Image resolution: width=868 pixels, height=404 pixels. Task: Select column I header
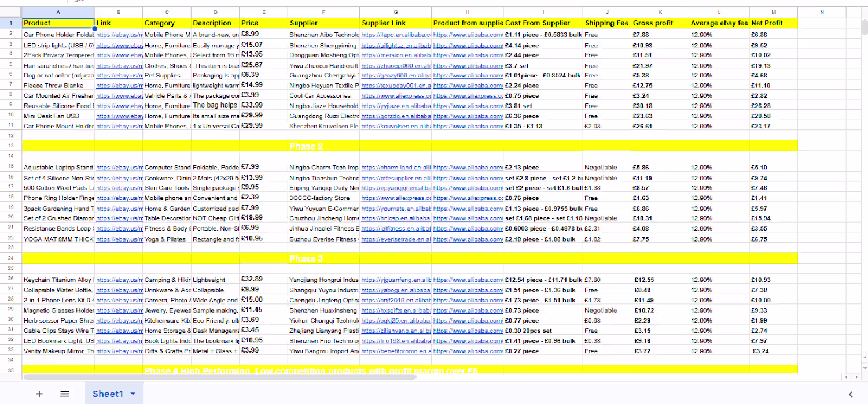pos(543,12)
